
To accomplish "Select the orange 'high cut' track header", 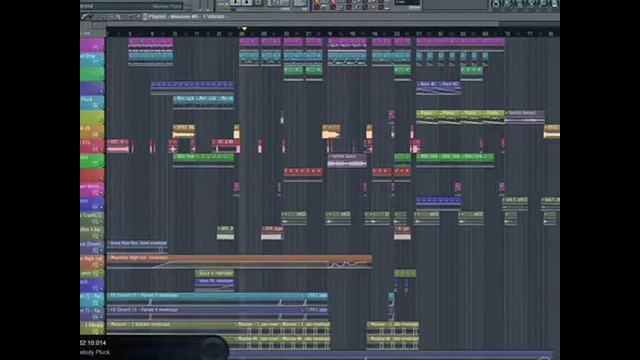I will pyautogui.click(x=92, y=262).
